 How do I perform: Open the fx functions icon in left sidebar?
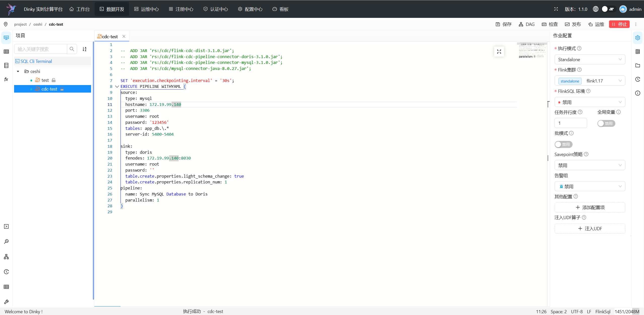tap(6, 79)
